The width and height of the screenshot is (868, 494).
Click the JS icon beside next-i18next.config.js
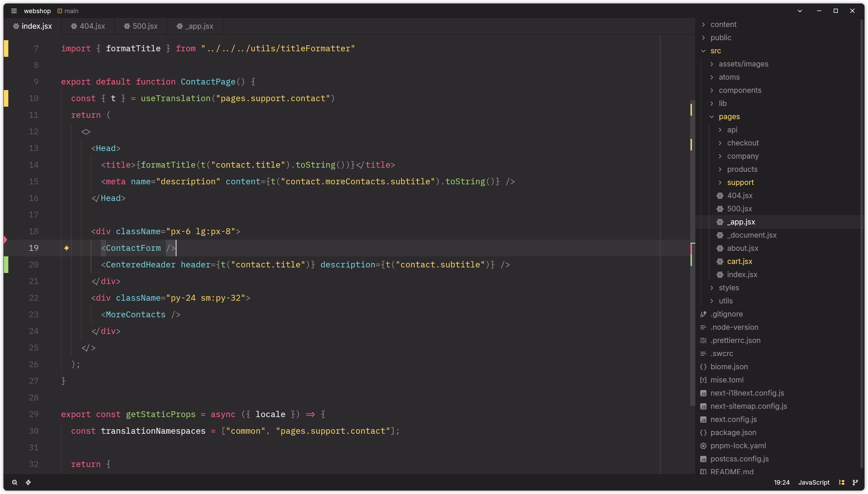[703, 393]
